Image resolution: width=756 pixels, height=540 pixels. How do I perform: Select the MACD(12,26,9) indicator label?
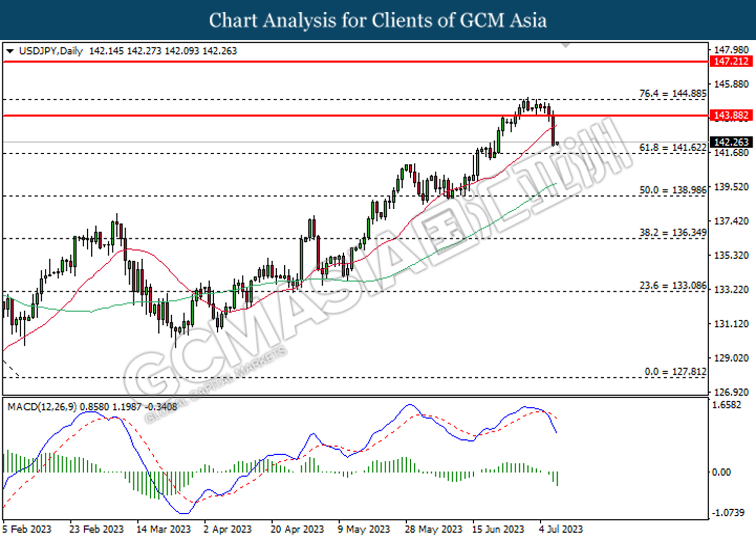[42, 406]
